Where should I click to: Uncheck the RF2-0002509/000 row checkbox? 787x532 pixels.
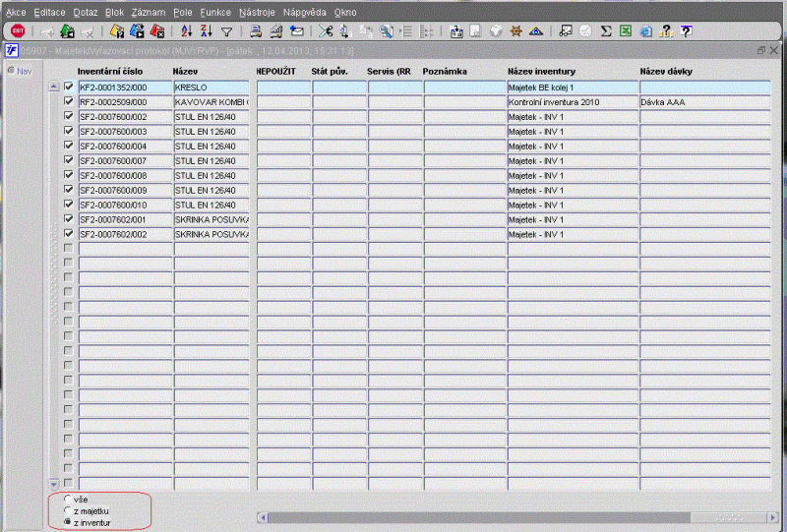click(69, 101)
